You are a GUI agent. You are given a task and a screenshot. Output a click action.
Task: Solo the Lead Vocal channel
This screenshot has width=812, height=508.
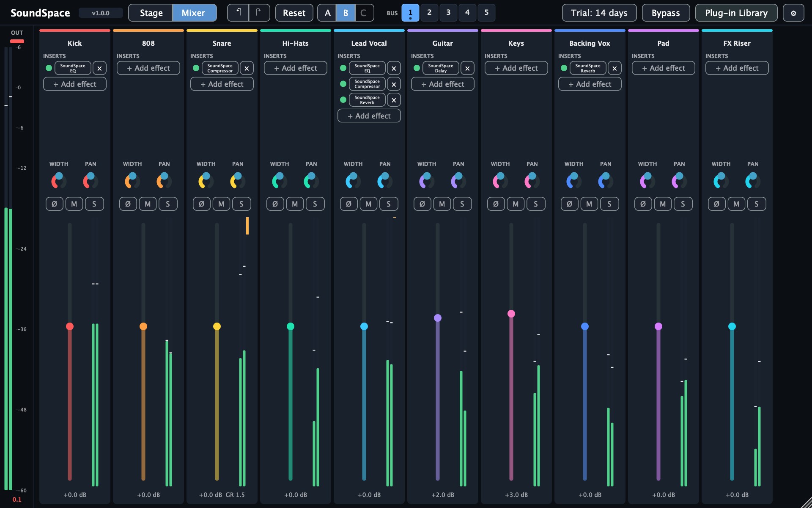coord(388,204)
